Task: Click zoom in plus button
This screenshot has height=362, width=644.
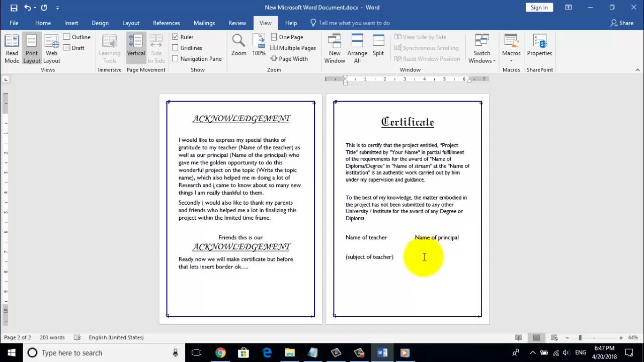Action: coord(621,337)
